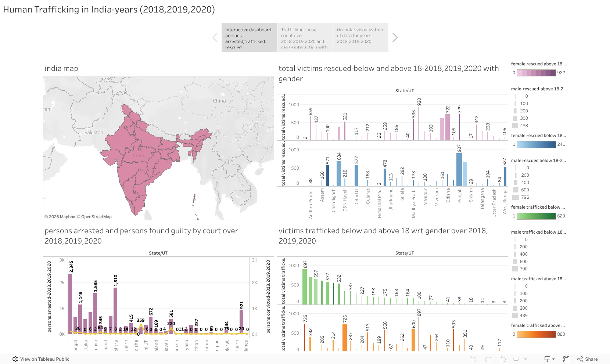Go to the next story point arrow
The height and width of the screenshot is (364, 610).
pyautogui.click(x=395, y=37)
